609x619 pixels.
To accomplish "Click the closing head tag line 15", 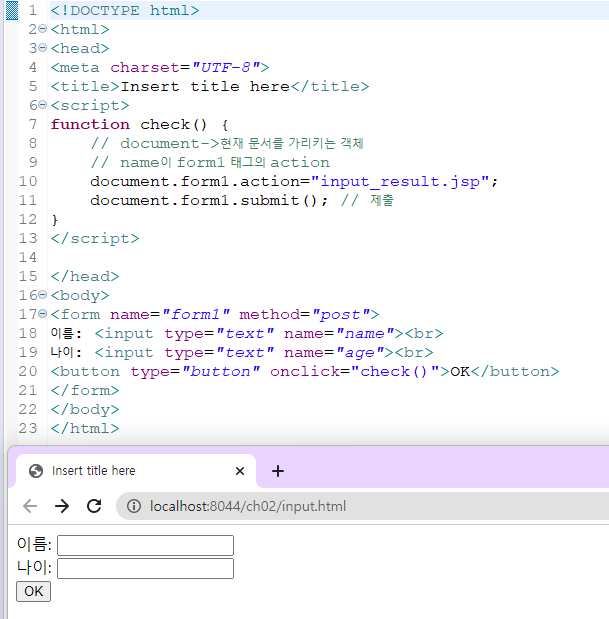I will tap(85, 276).
